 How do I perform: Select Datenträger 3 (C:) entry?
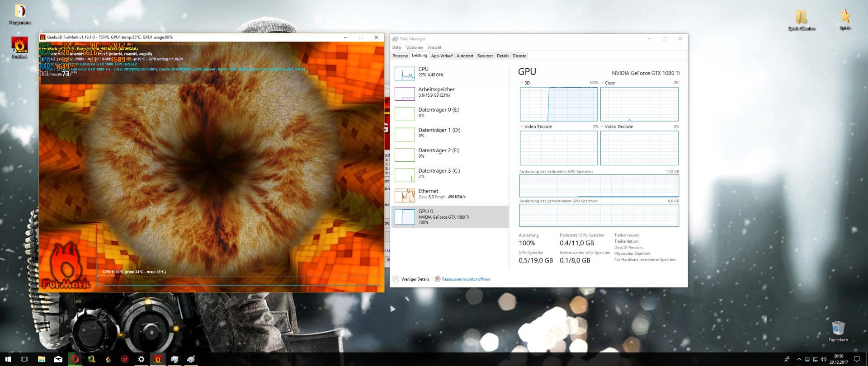click(x=450, y=175)
